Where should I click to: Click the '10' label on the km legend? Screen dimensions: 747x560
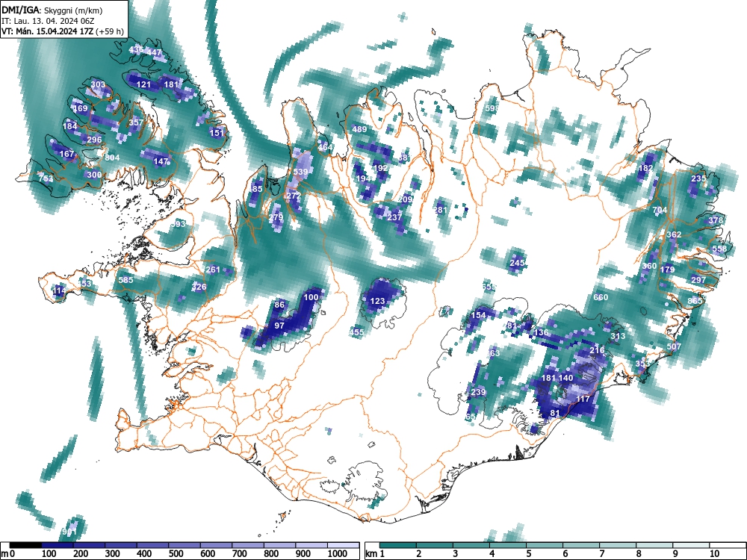coord(713,554)
